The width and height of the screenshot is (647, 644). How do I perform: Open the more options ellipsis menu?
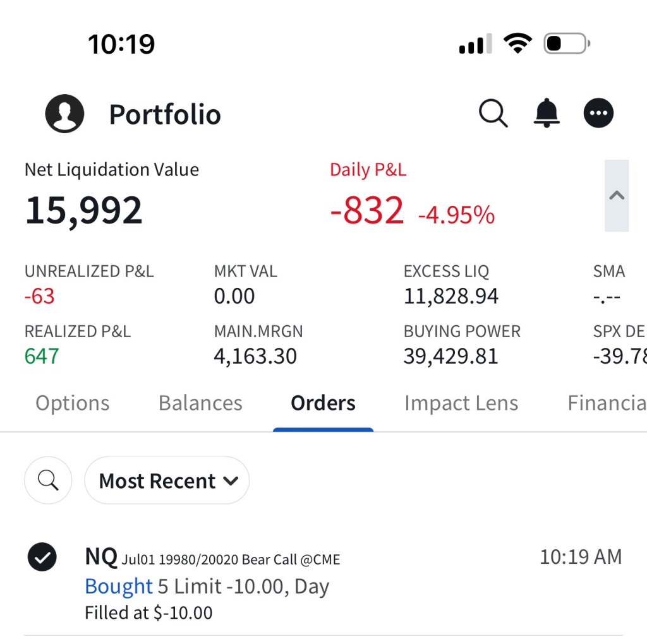click(x=598, y=114)
